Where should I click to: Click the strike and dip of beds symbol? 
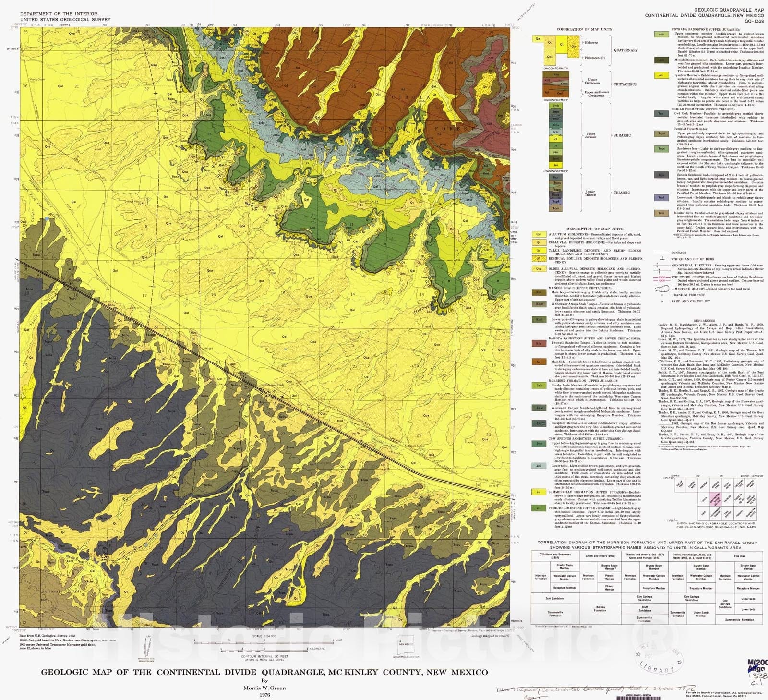click(662, 259)
